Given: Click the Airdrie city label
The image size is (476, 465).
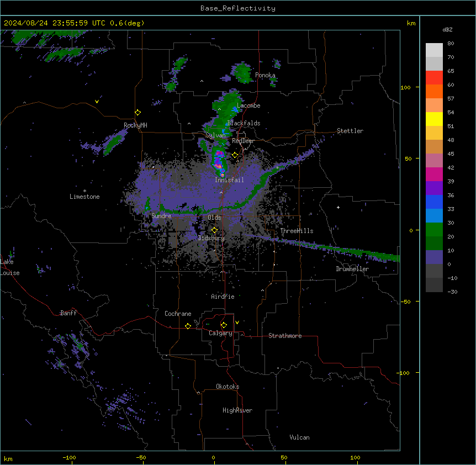Looking at the screenshot, I should pos(223,297).
